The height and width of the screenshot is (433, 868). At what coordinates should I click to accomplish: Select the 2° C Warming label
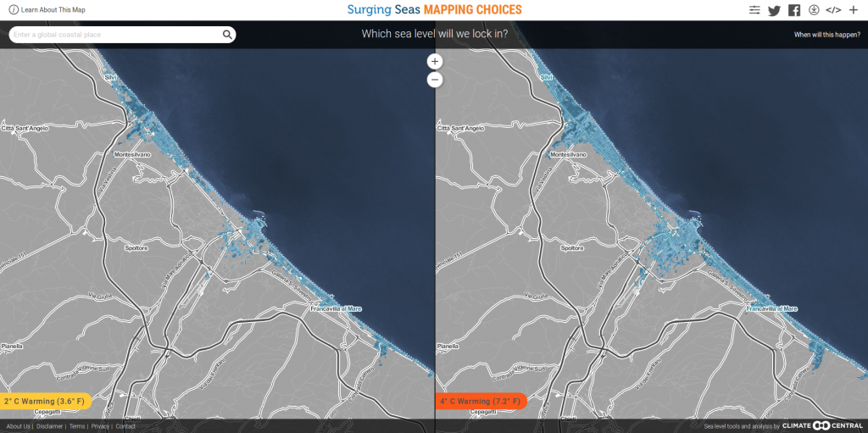point(45,401)
